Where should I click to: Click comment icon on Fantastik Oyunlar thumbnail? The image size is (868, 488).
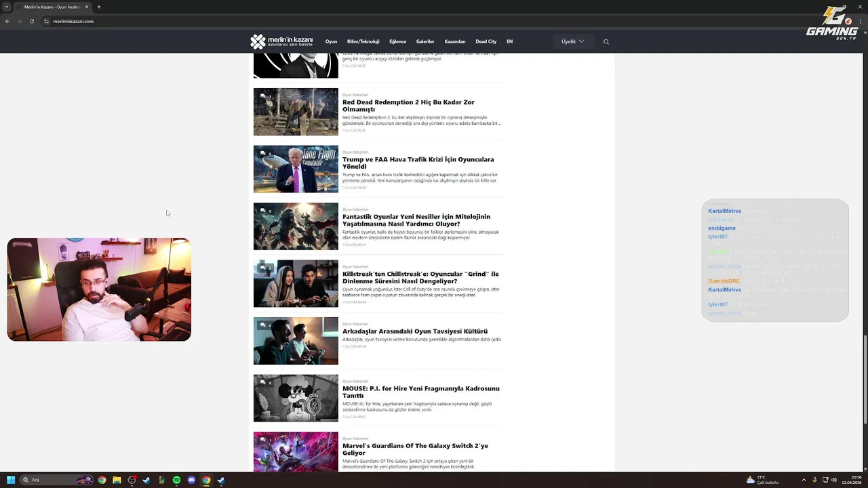[263, 211]
